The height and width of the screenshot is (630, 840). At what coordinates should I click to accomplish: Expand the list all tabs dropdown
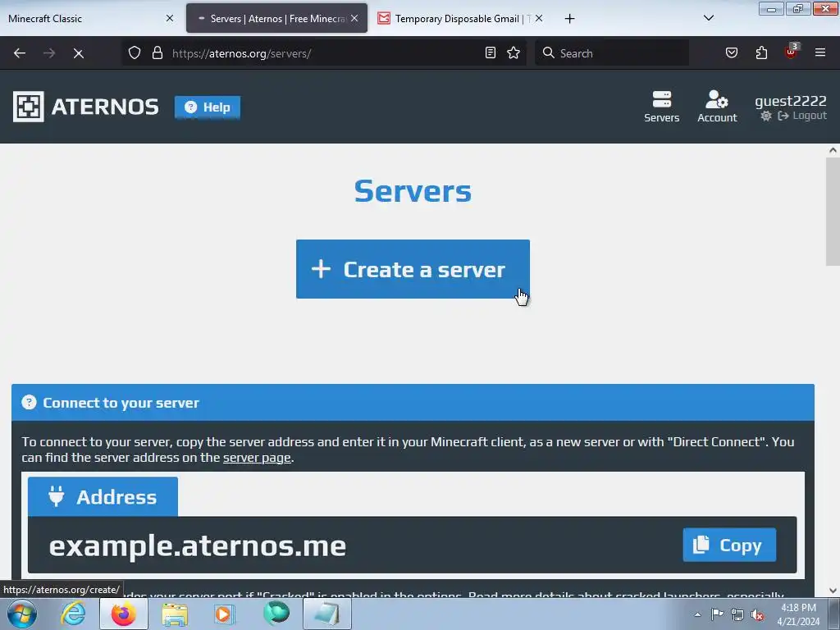tap(708, 19)
